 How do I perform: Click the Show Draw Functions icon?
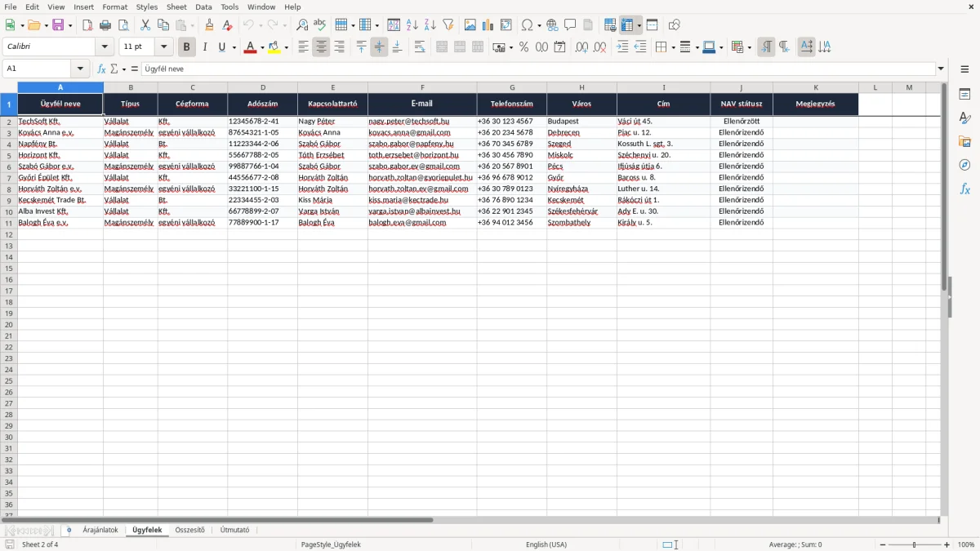coord(674,25)
